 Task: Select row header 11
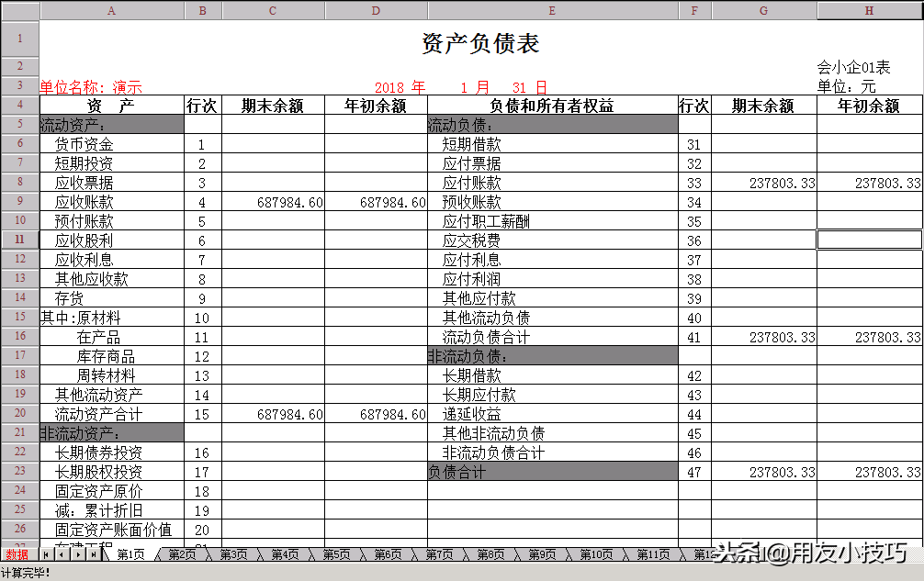[20, 240]
